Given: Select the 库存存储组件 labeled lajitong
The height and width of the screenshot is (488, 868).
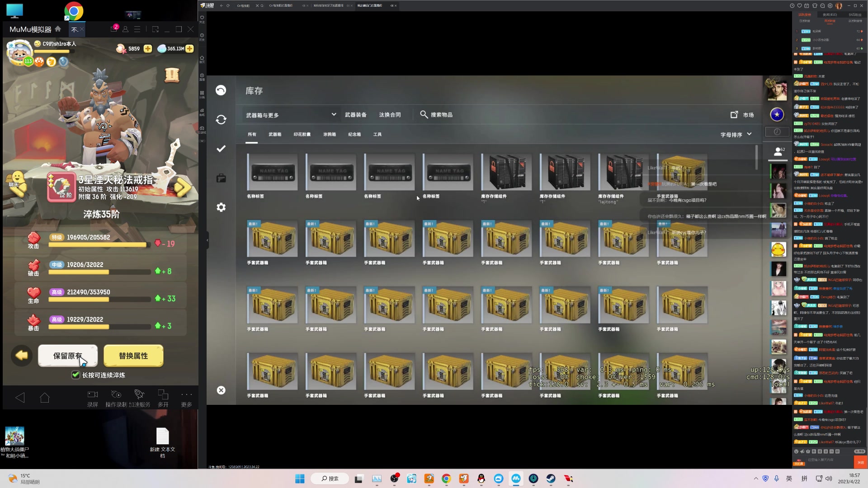Looking at the screenshot, I should click(x=623, y=172).
